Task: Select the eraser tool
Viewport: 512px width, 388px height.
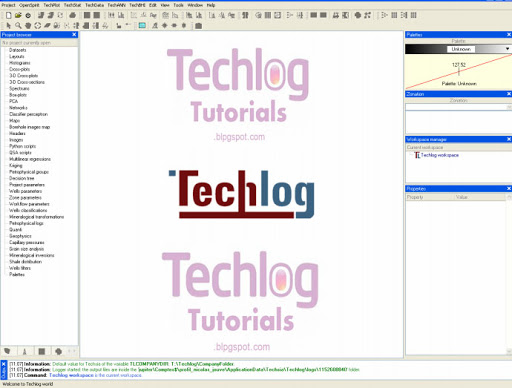Action: [x=47, y=26]
